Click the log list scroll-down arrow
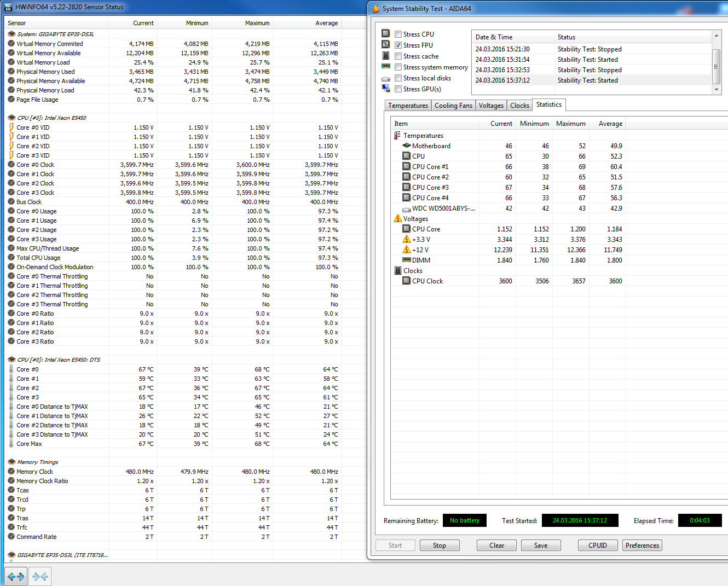The width and height of the screenshot is (728, 586). pyautogui.click(x=716, y=89)
